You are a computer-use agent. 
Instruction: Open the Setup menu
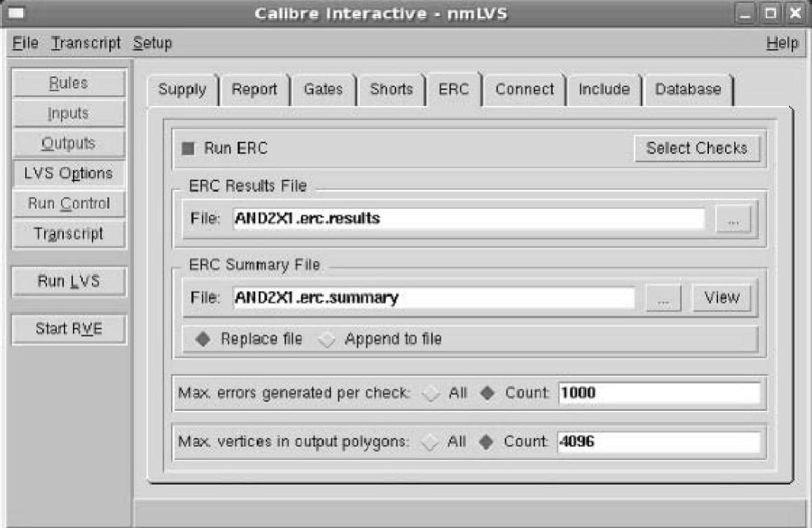pyautogui.click(x=152, y=43)
